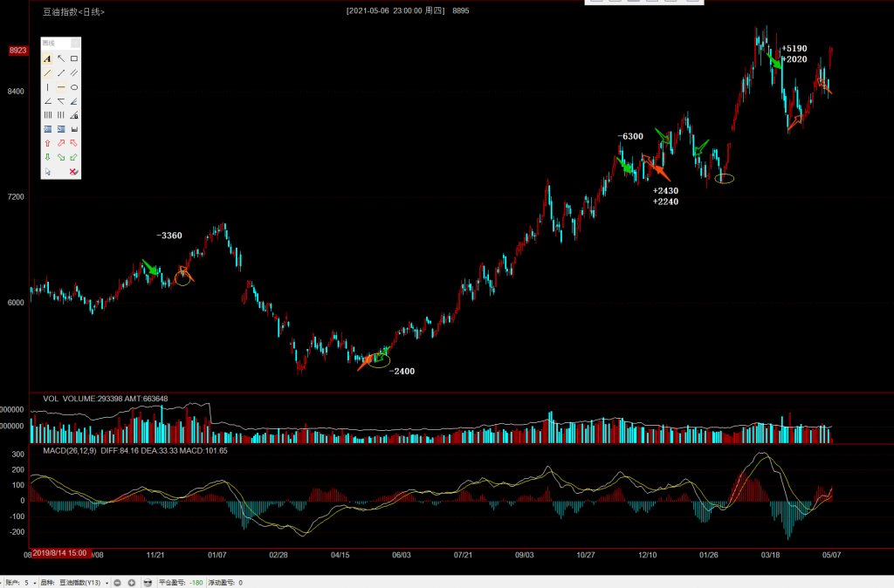Select the red up arrow marker
This screenshot has width=894, height=588.
coord(47,143)
